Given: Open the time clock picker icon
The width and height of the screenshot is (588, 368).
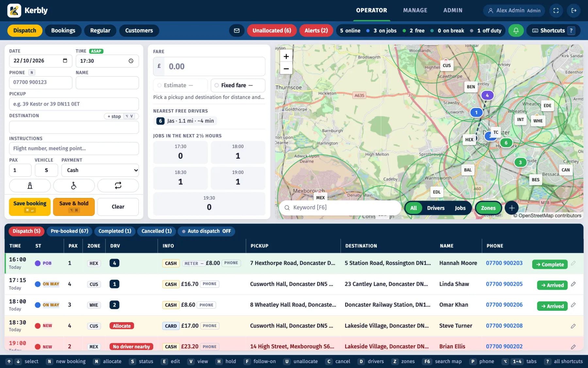Looking at the screenshot, I should (x=131, y=61).
